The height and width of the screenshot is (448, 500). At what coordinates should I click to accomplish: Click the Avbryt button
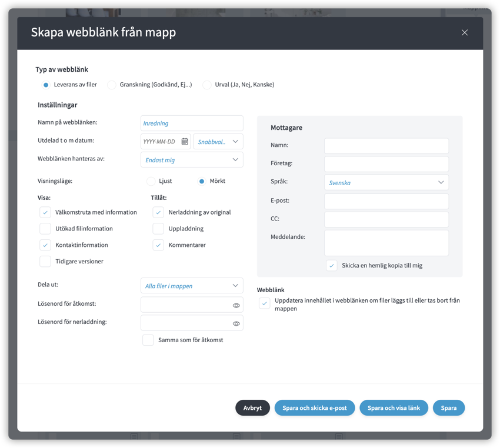(252, 408)
